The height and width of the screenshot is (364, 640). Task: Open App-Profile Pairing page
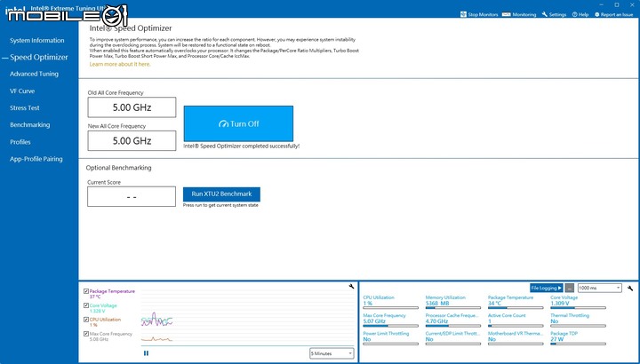(36, 159)
